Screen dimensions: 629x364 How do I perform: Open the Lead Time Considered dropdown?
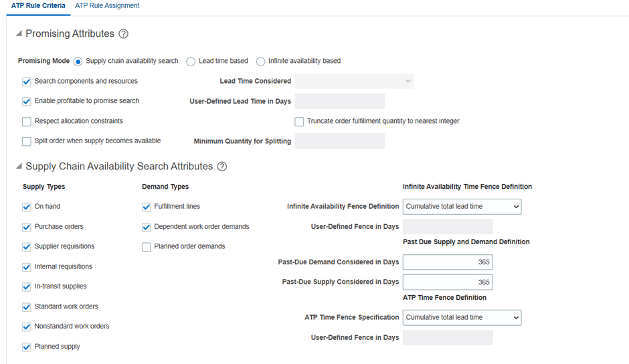coord(354,81)
